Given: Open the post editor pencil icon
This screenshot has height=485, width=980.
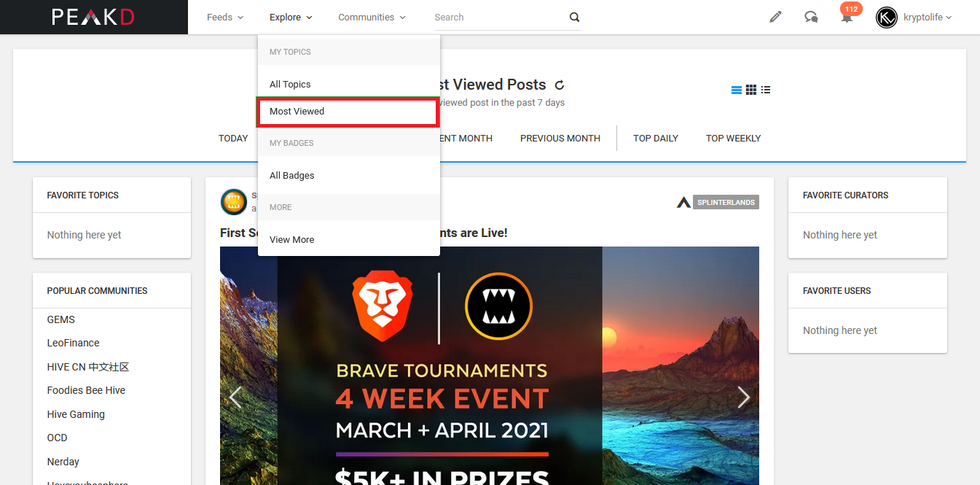Looking at the screenshot, I should (775, 17).
